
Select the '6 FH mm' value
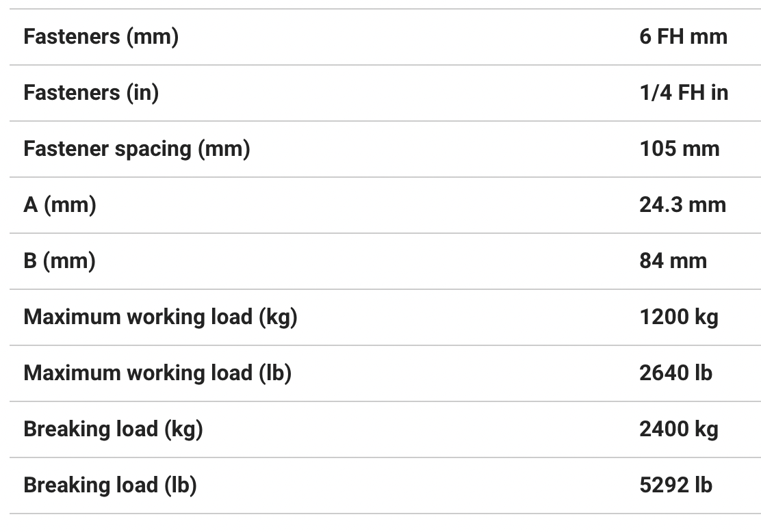683,37
